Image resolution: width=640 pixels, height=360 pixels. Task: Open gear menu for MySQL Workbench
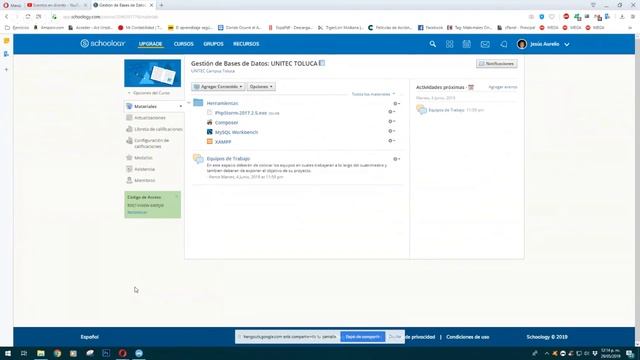391,131
